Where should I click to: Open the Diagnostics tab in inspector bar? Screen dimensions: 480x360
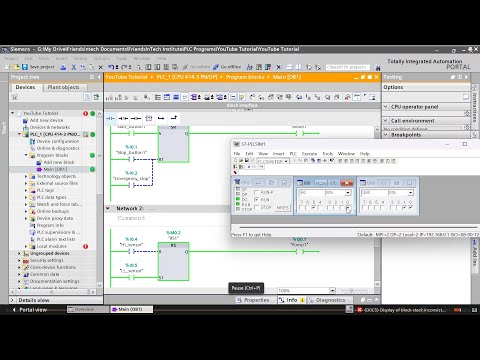point(327,300)
